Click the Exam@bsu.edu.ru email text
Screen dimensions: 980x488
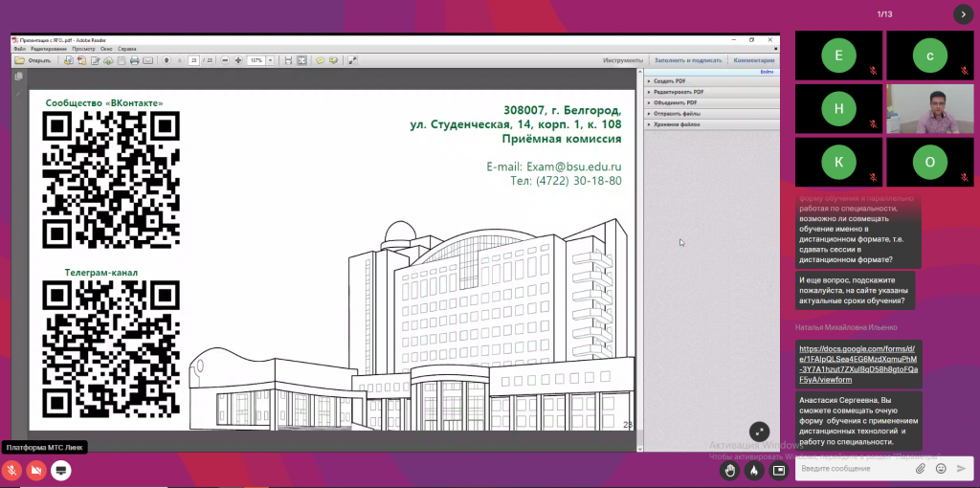point(574,166)
